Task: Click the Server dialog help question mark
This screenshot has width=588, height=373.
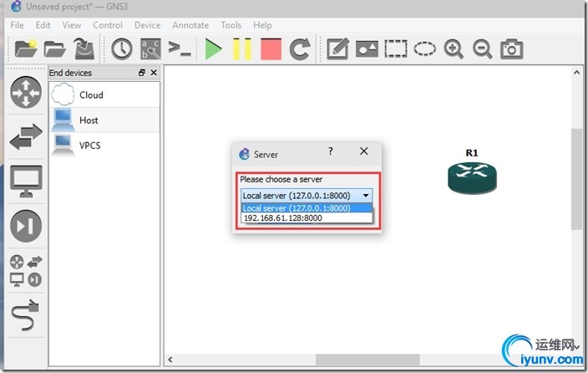Action: pos(331,151)
